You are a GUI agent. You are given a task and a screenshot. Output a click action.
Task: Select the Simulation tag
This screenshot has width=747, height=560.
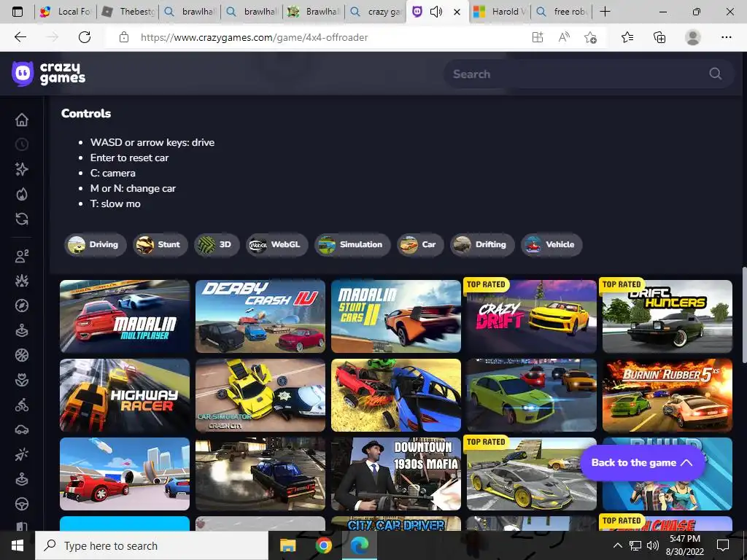(x=352, y=244)
